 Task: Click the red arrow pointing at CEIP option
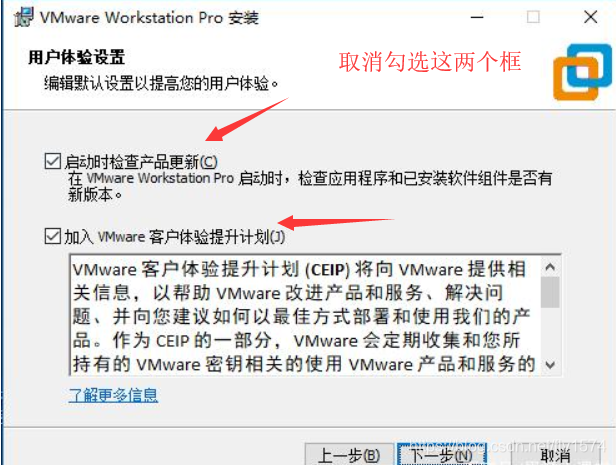point(336,223)
